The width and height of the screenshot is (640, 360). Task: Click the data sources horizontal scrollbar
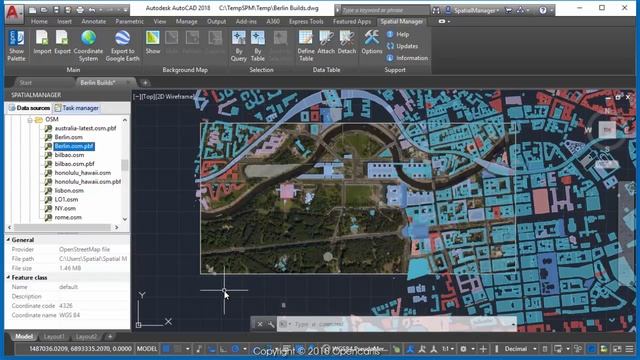[62, 227]
